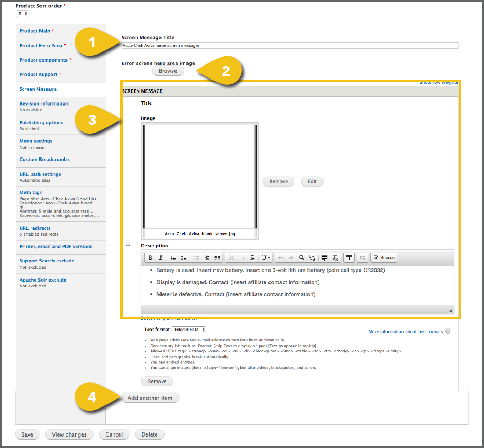Viewport: 484px width, 448px height.
Task: Open Custom Breadcrumbs tab
Action: coord(61,160)
